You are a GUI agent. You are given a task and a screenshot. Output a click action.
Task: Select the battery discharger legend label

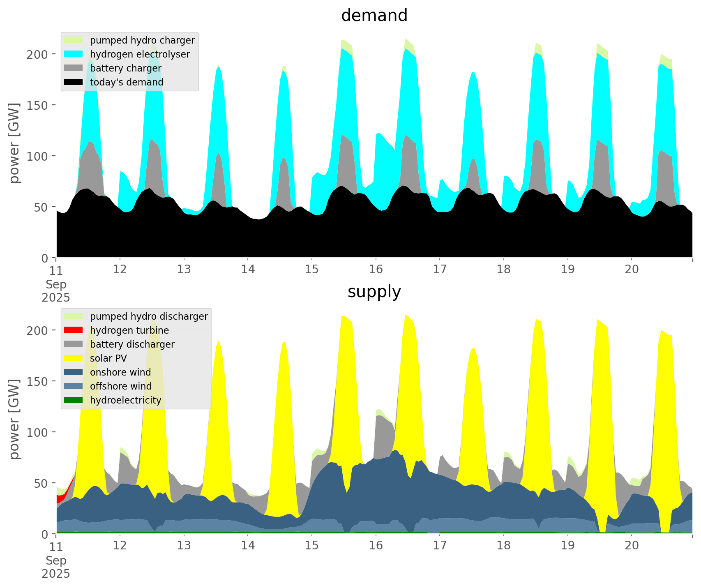(x=132, y=344)
